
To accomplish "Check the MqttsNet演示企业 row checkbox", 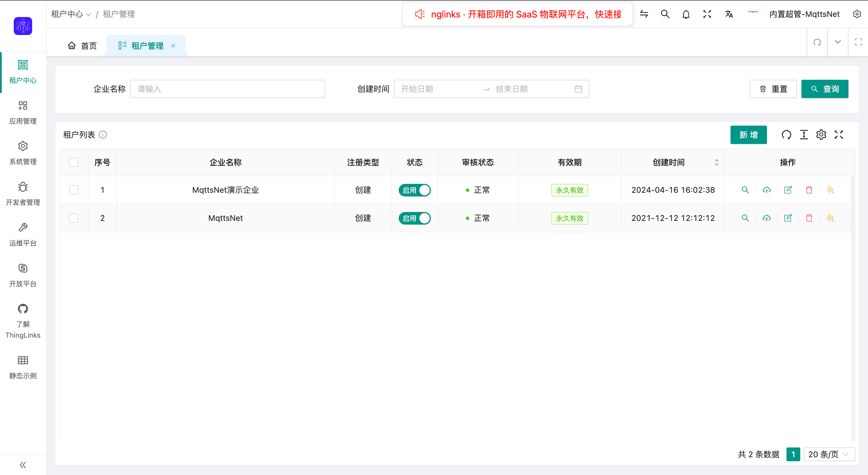I will (x=74, y=190).
